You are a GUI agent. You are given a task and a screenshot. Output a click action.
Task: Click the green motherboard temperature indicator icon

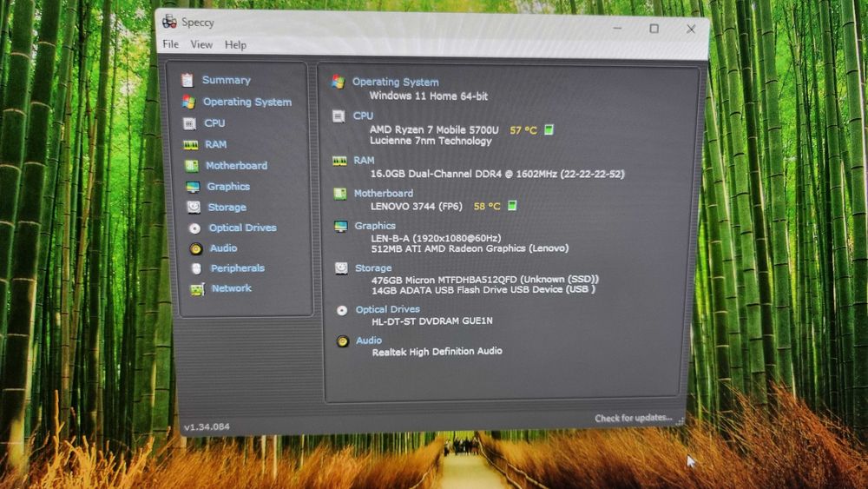tap(512, 206)
